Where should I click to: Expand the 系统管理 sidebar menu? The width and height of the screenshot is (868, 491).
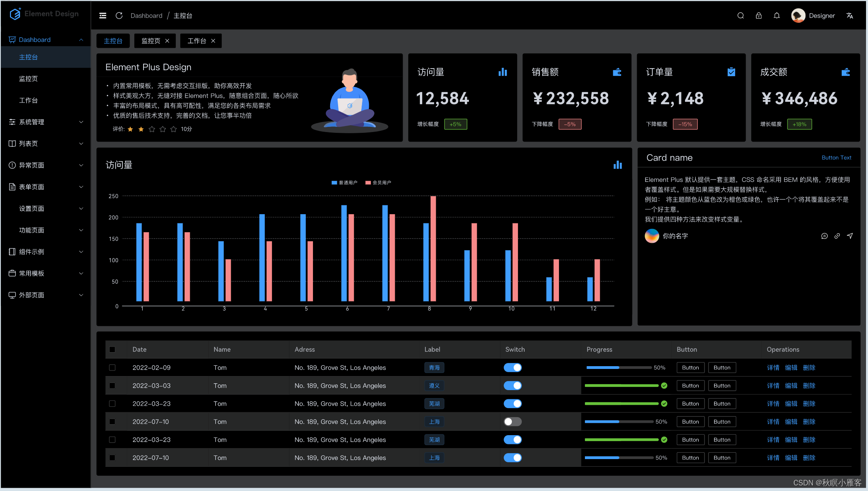[x=45, y=122]
